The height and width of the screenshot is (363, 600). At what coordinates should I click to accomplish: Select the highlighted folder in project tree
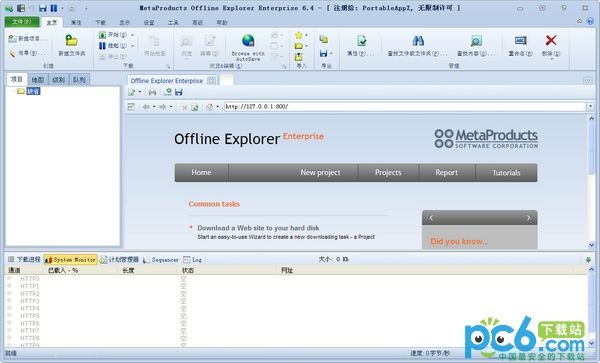tap(33, 91)
